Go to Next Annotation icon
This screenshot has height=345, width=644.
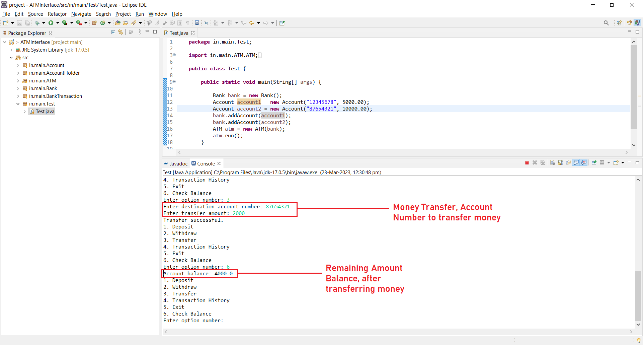click(216, 23)
